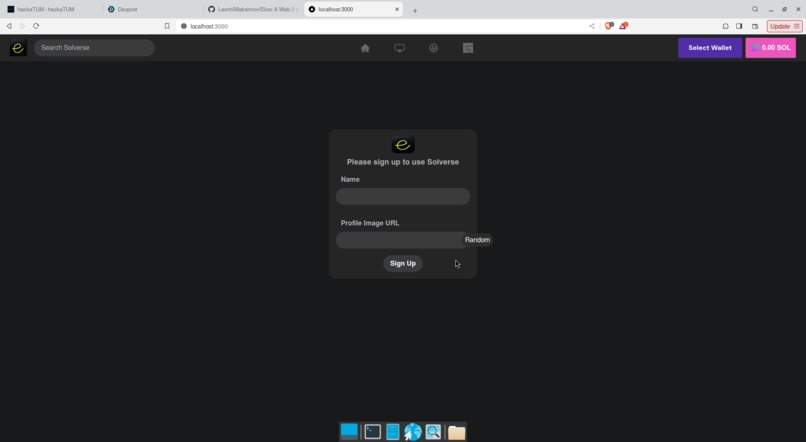Launch the terminal from the dock
Screen dimensions: 806x442
tap(373, 432)
